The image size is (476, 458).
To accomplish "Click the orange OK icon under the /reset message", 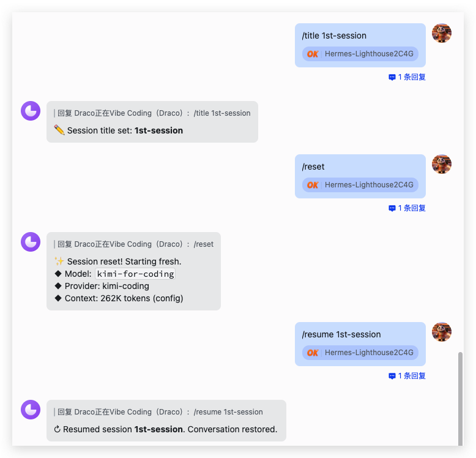I will 313,185.
